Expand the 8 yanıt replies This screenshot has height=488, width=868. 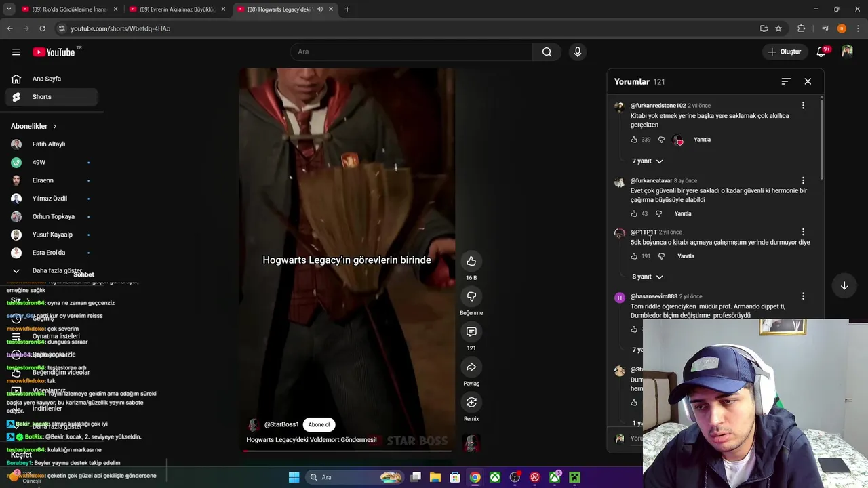point(647,277)
